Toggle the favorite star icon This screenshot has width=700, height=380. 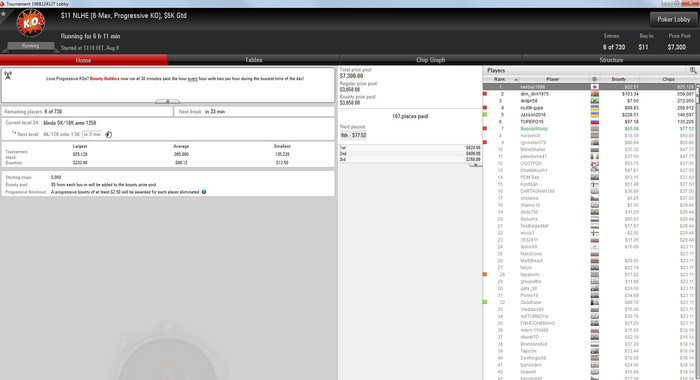[3, 14]
